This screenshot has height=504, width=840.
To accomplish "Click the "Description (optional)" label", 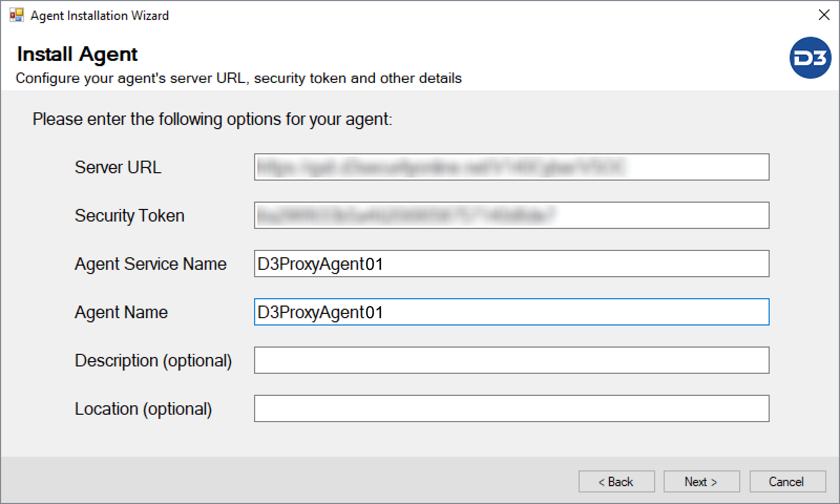I will coord(153,361).
